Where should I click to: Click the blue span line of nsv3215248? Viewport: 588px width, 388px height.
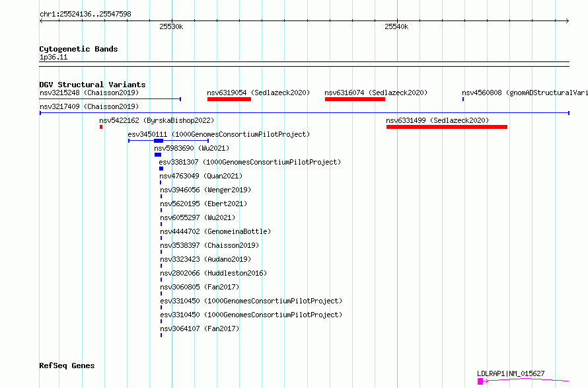tap(110, 99)
